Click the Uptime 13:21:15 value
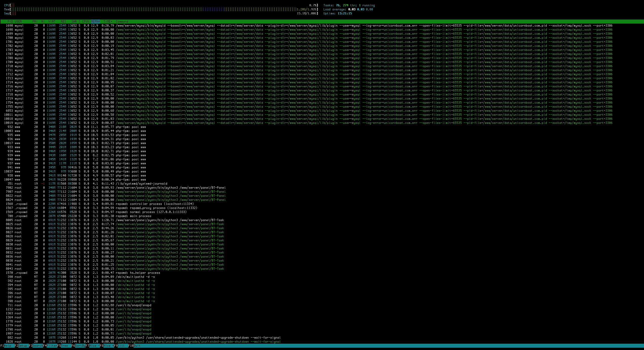Viewport: 644px width, 350px height. coord(345,13)
